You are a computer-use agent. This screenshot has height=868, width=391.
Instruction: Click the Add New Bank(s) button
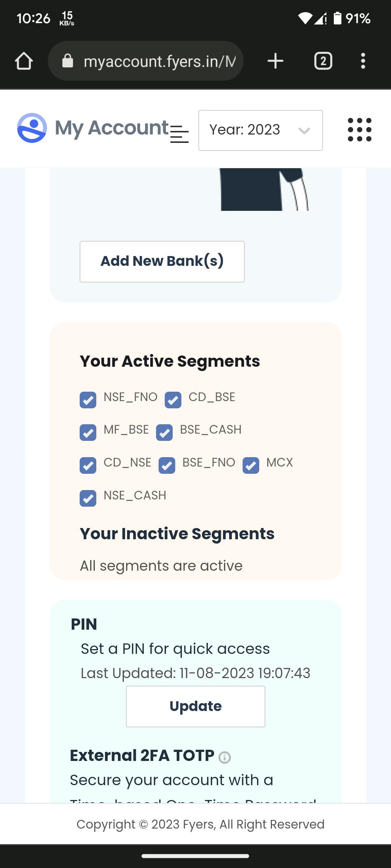tap(162, 261)
